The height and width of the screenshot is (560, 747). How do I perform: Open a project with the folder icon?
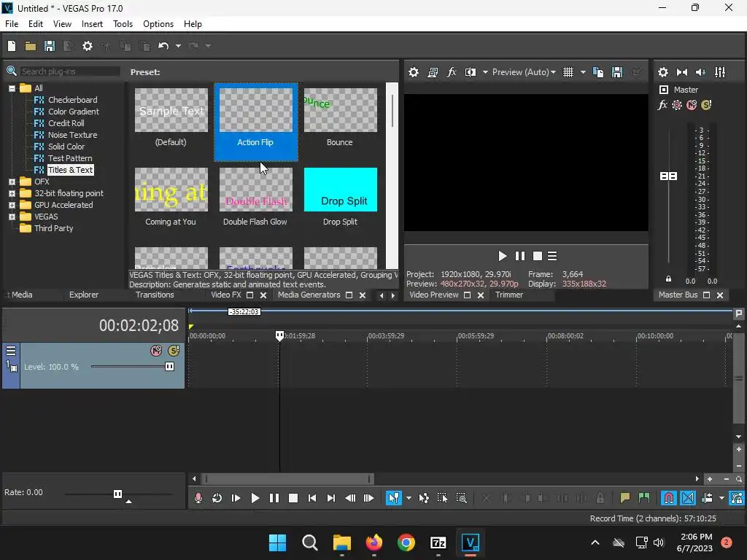(x=31, y=46)
